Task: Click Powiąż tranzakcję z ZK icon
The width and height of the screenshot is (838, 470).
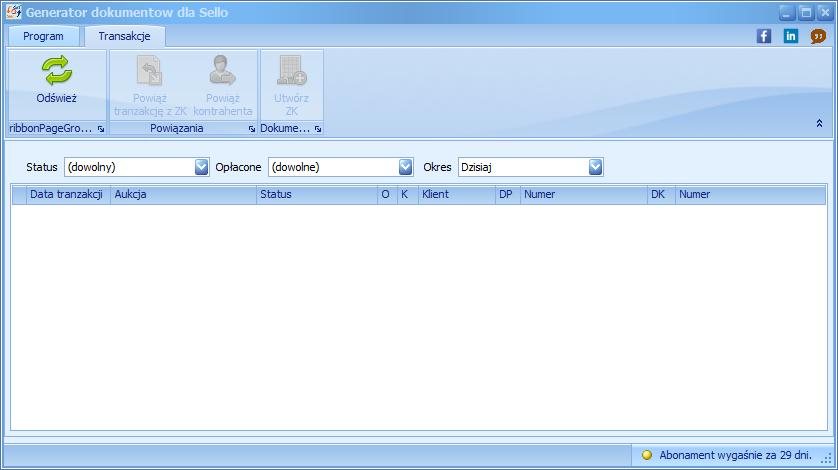Action: click(150, 71)
